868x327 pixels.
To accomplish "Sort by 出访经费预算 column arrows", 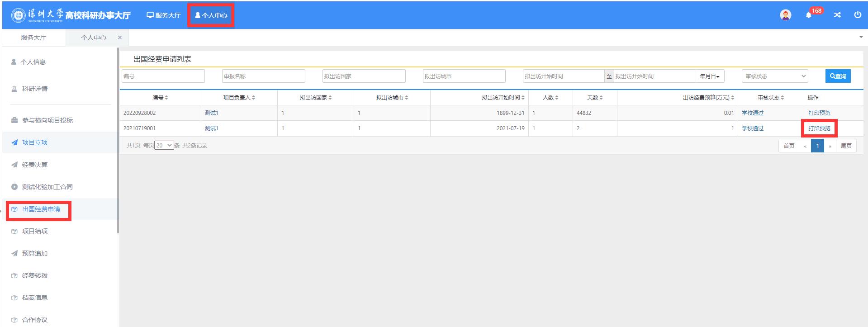I will tap(733, 98).
